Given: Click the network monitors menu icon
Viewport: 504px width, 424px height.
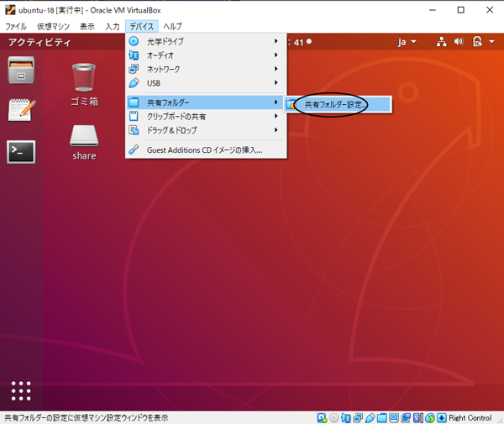Looking at the screenshot, I should point(134,69).
